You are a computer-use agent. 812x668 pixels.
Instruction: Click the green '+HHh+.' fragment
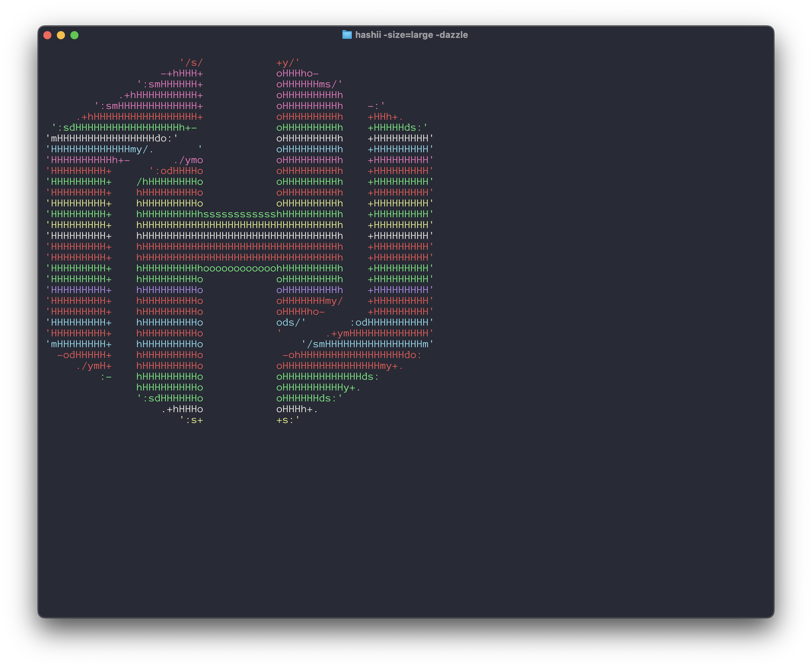383,117
